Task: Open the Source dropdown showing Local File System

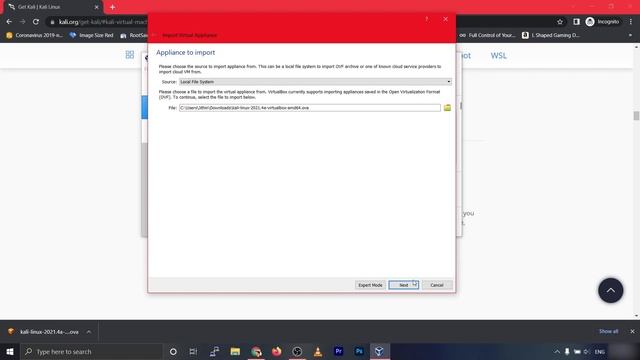Action: click(315, 82)
